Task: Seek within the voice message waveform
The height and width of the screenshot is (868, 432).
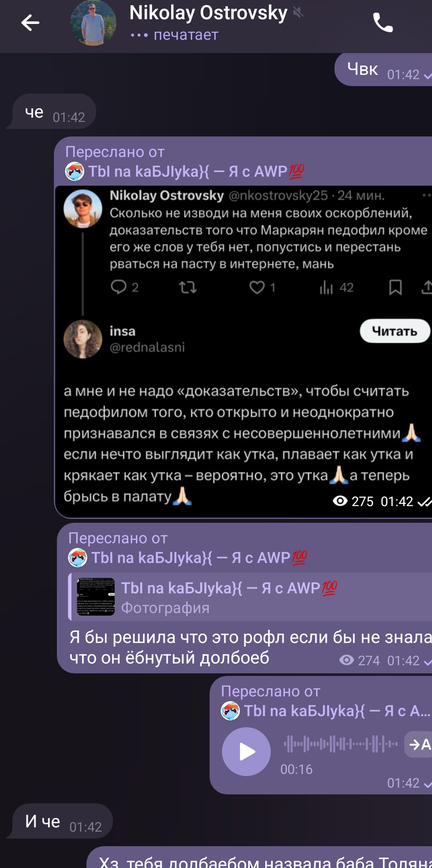Action: (x=341, y=744)
